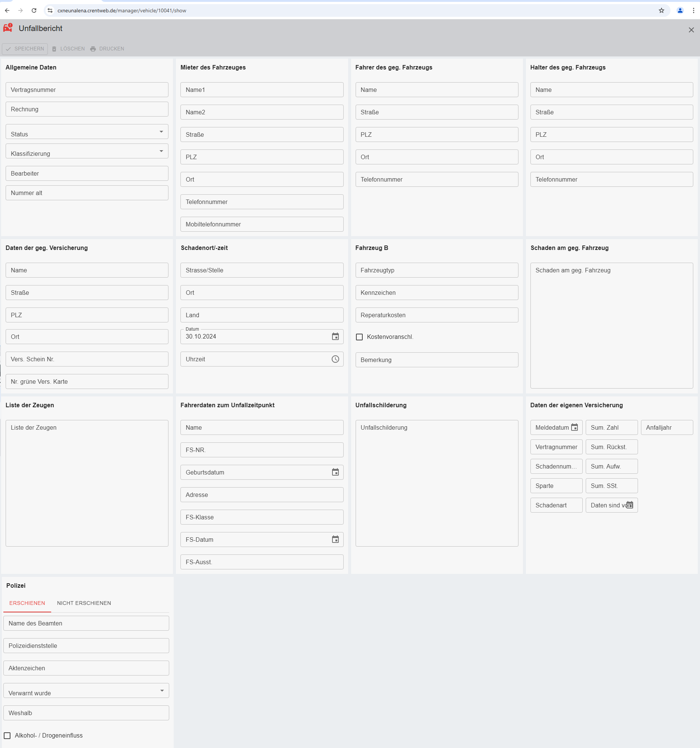The image size is (700, 748).
Task: Close the Unfallbericht dialog
Action: point(691,30)
